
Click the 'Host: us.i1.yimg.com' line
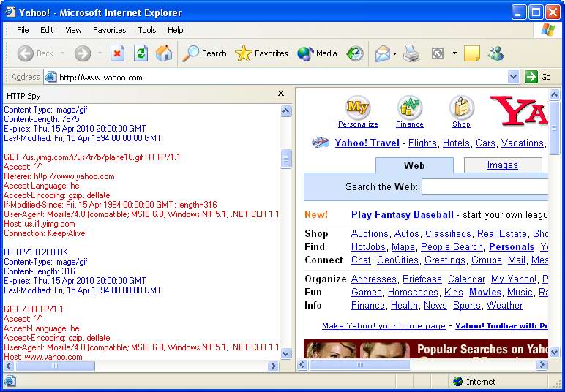click(x=39, y=224)
